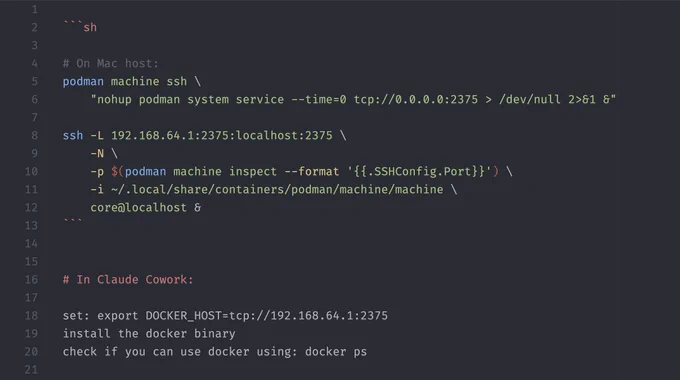Click the '```sh' code fence opening

coord(80,27)
